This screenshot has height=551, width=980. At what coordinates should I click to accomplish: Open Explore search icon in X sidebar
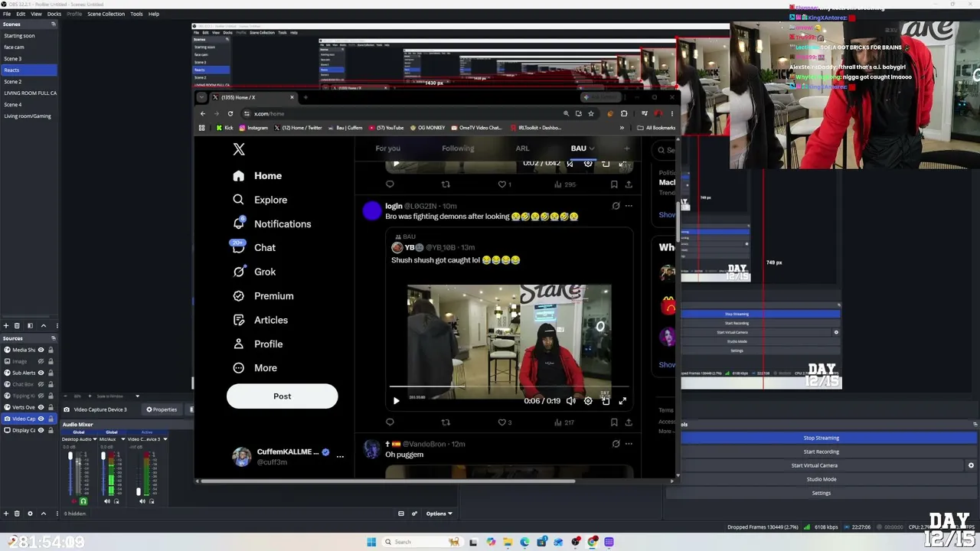pyautogui.click(x=239, y=200)
